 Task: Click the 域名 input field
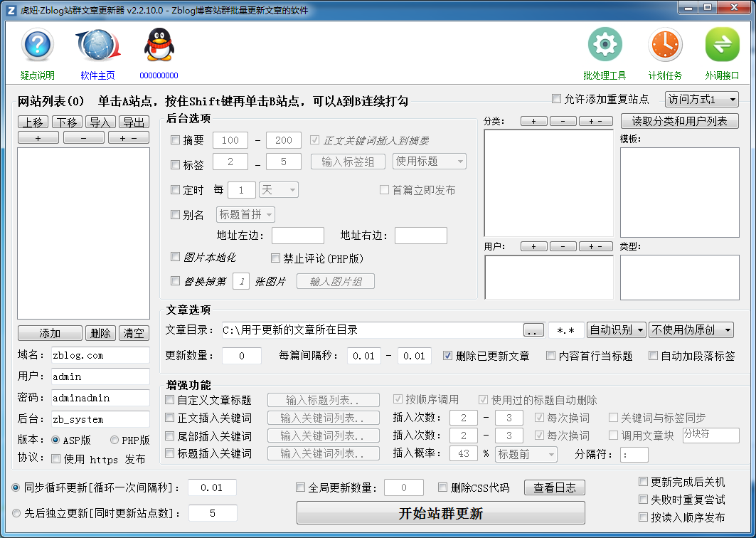pos(101,355)
